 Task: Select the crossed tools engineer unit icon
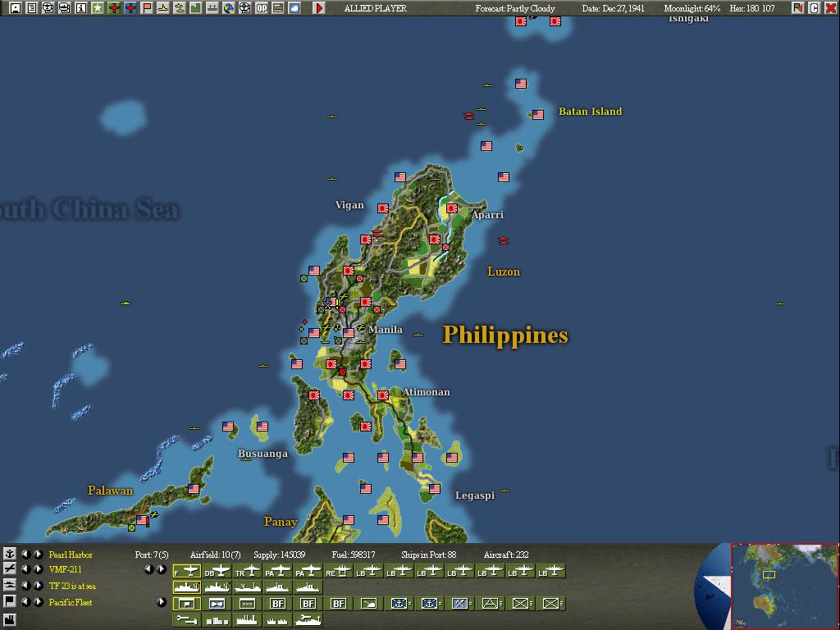click(459, 604)
